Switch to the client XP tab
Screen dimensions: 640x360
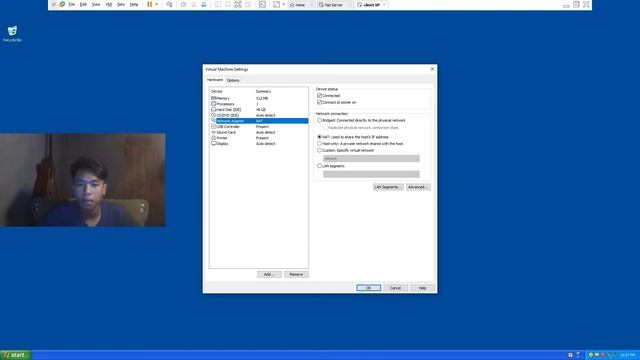pos(371,5)
